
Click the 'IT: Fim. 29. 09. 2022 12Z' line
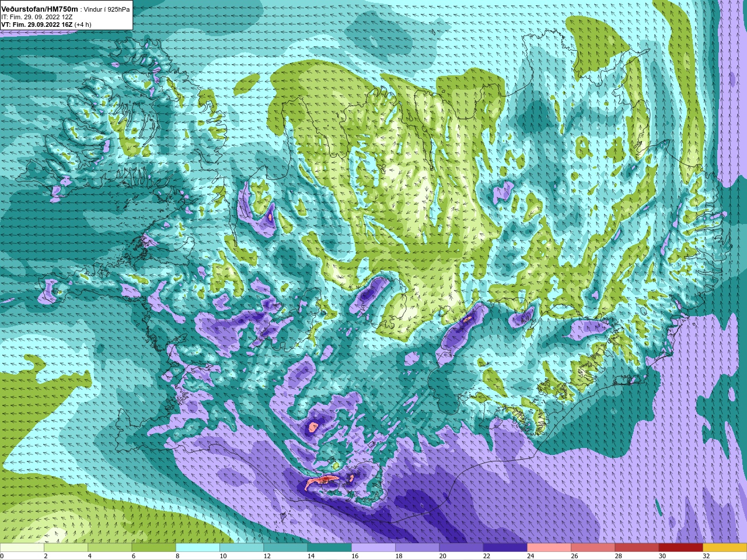tap(37, 17)
